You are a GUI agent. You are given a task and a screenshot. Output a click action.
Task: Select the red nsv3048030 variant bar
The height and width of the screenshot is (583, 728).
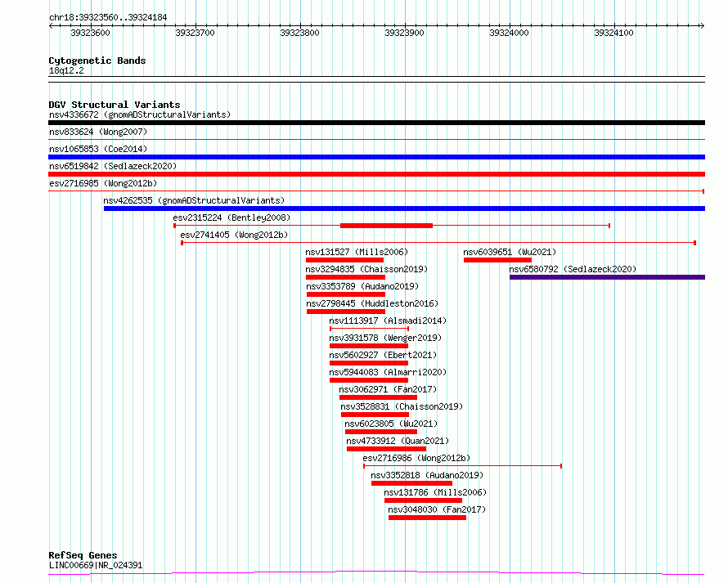click(427, 518)
